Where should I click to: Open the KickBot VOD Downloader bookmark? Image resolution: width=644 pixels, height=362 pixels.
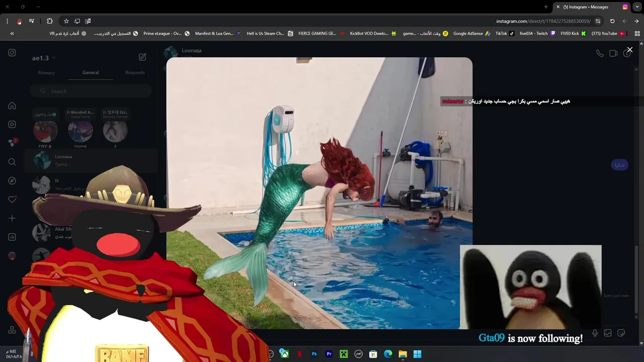tap(373, 34)
